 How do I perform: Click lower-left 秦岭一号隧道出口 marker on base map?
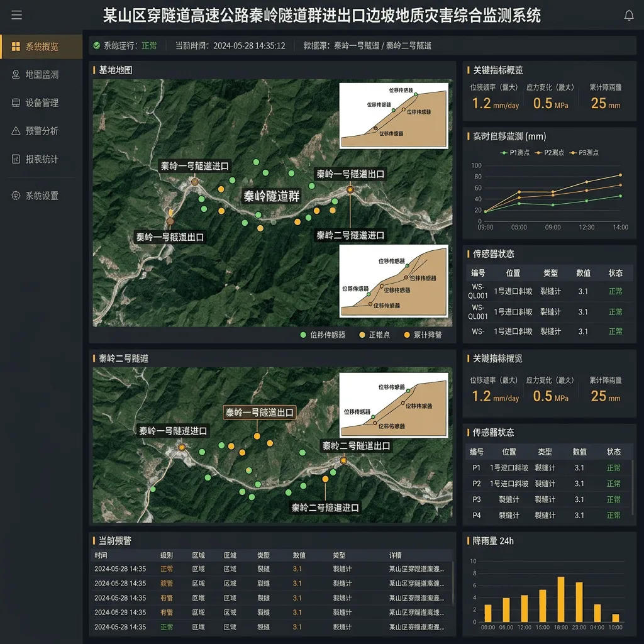tap(170, 221)
